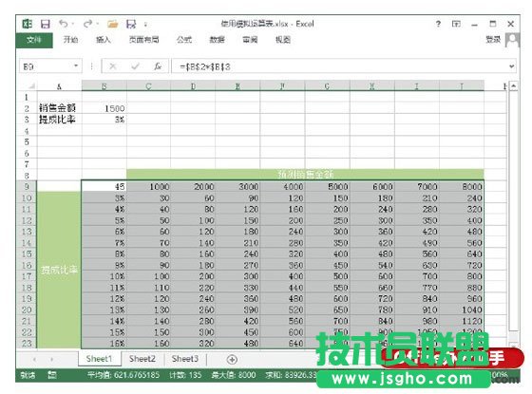The height and width of the screenshot is (394, 532).
Task: Customize the Quick Access Toolbar dropdown
Action: coord(145,25)
